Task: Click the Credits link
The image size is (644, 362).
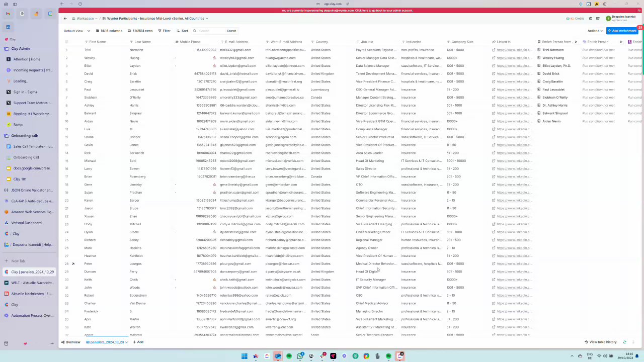Action: click(x=576, y=19)
